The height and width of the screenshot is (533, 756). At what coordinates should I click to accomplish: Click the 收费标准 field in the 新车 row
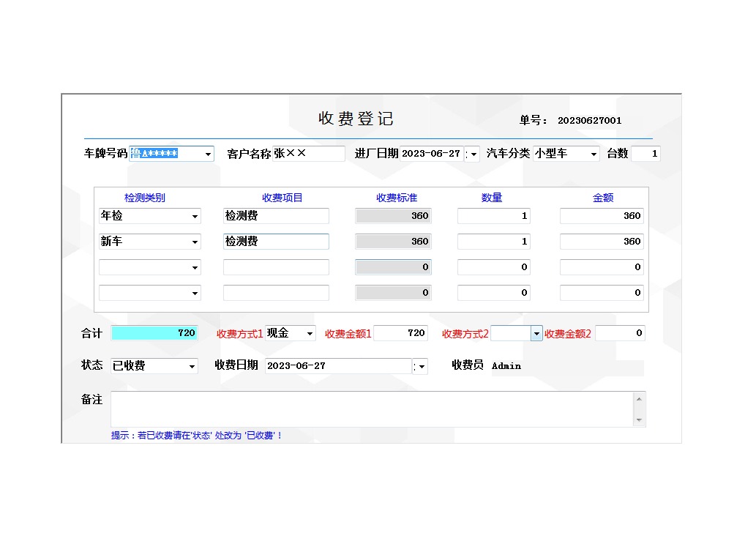tap(394, 241)
